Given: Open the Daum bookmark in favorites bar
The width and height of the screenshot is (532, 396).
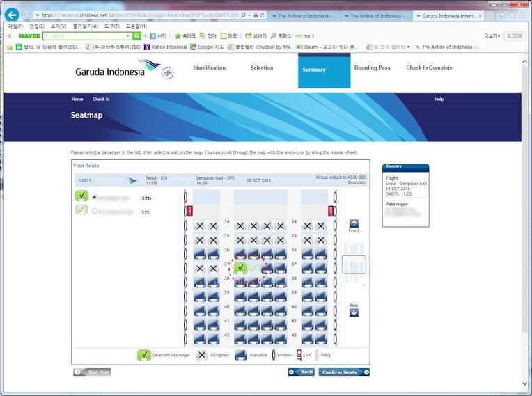Looking at the screenshot, I should [328, 47].
